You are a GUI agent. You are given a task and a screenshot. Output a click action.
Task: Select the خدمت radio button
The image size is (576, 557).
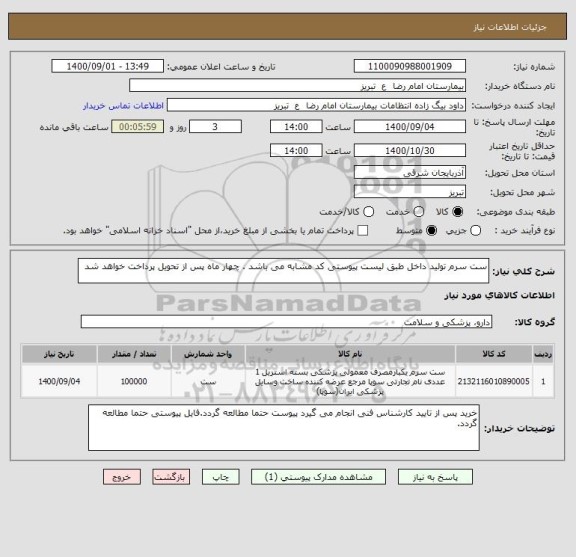[x=419, y=212]
